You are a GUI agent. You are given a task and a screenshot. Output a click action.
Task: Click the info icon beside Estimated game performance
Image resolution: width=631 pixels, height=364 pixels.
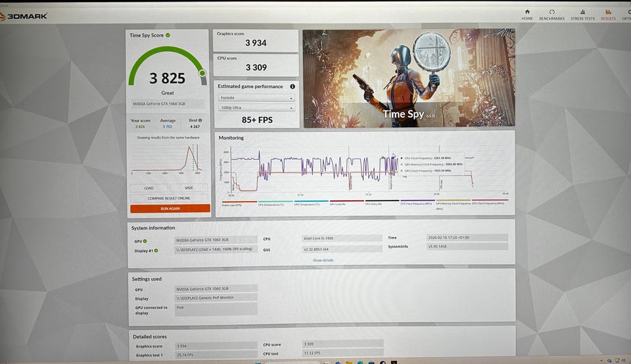click(x=292, y=87)
